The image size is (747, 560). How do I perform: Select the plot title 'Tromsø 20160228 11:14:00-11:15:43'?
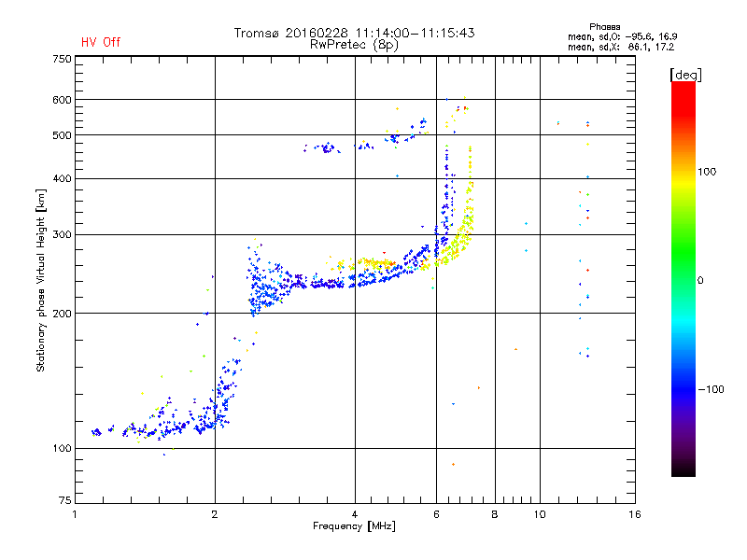pos(354,33)
